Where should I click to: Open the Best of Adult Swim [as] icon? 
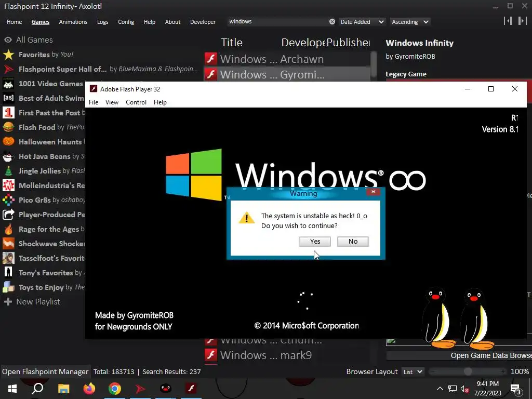(8, 98)
